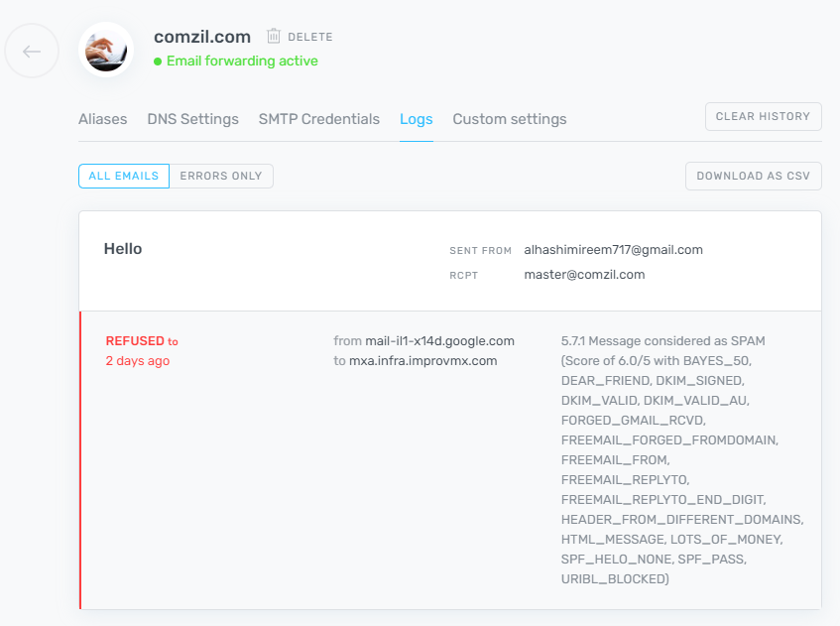Click the 5.7.1 Message considered as SPAM text

(663, 341)
